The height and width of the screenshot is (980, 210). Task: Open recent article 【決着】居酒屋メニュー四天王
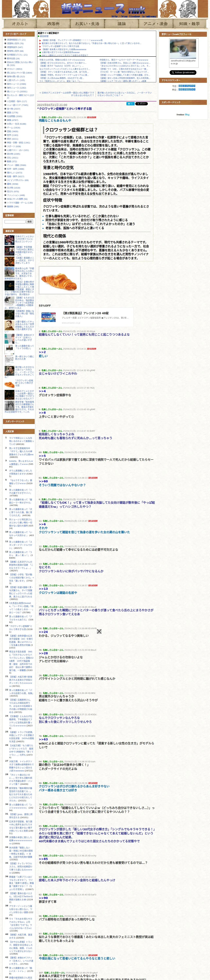pyautogui.click(x=24, y=260)
